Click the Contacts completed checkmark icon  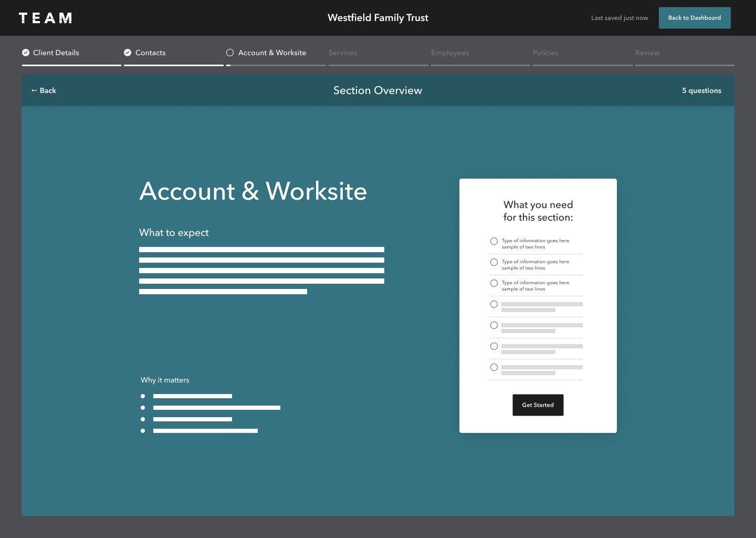coord(128,53)
